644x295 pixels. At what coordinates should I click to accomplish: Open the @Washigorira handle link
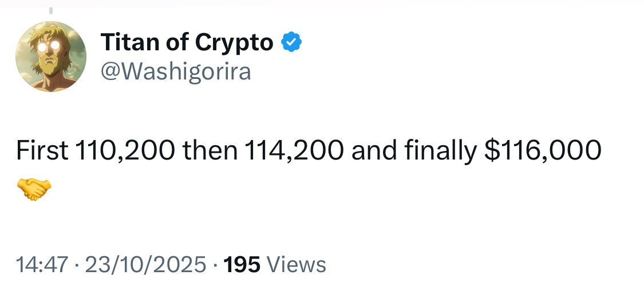pyautogui.click(x=176, y=71)
